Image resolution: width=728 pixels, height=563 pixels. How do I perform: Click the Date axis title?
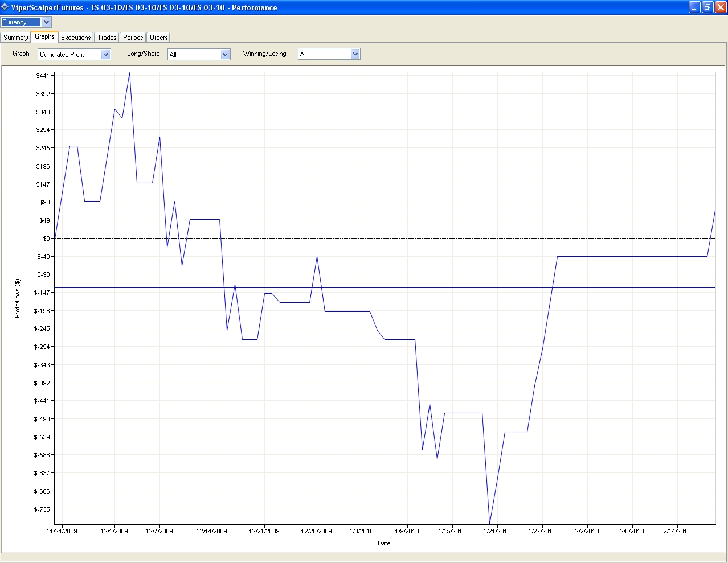384,543
